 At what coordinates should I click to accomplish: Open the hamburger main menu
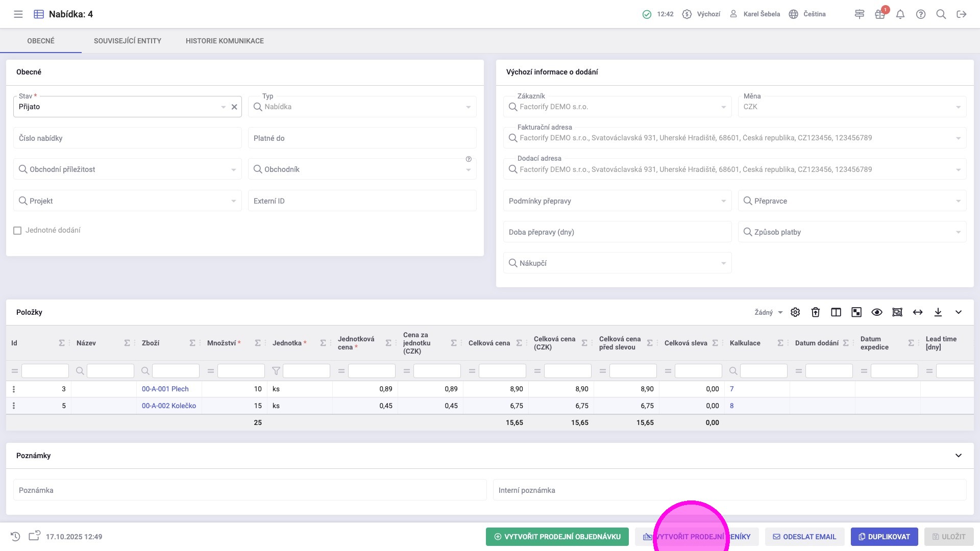pos(18,14)
